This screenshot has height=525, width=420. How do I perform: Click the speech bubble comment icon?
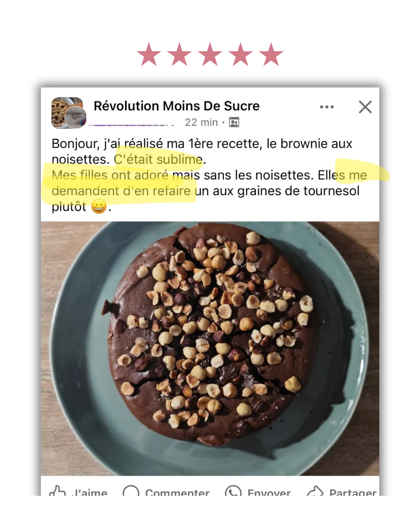[131, 491]
